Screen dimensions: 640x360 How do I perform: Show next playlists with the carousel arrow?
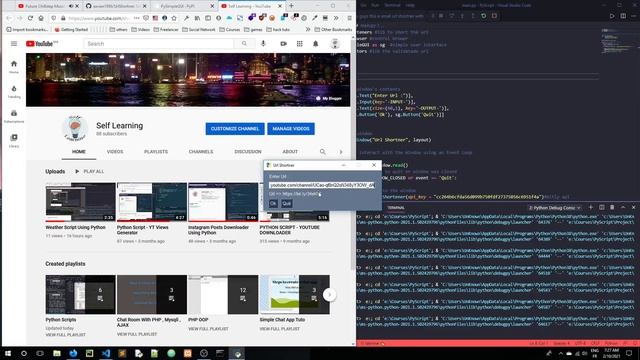point(329,295)
